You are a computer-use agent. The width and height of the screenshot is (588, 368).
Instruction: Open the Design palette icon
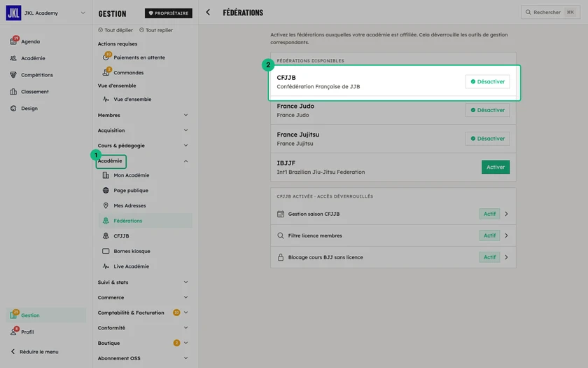coord(13,108)
